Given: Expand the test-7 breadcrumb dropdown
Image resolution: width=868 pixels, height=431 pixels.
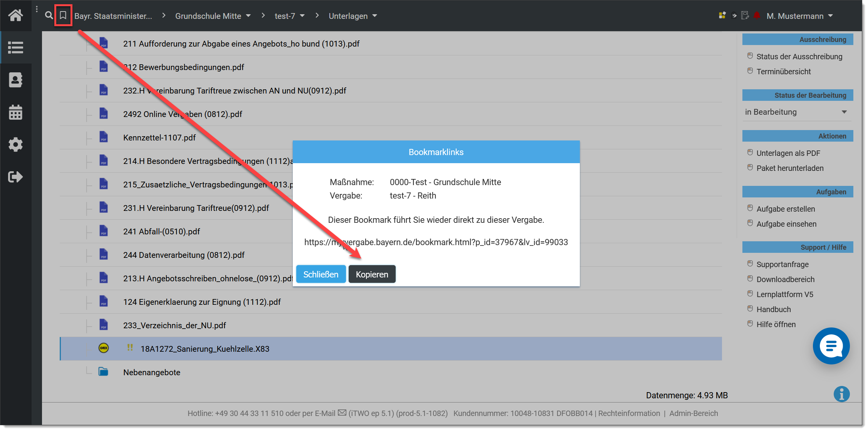Looking at the screenshot, I should click(x=302, y=16).
